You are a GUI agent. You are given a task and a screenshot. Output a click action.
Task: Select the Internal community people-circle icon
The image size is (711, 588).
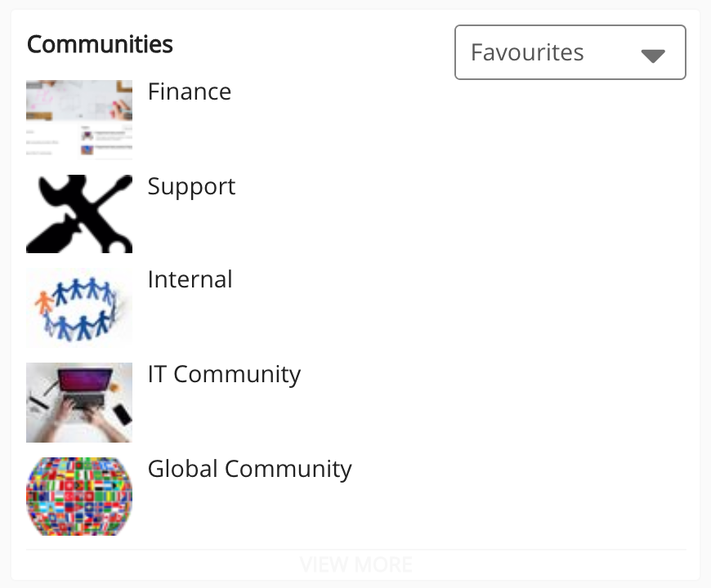coord(78,307)
